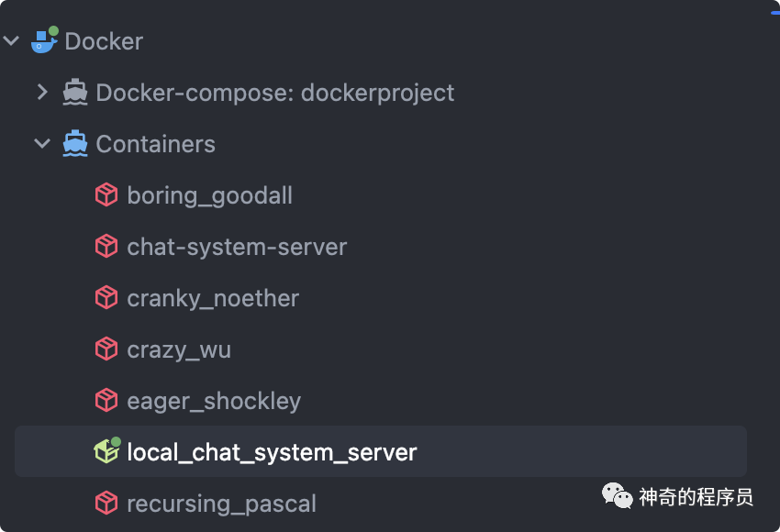The height and width of the screenshot is (532, 780).
Task: Expand the Docker-compose: dockerproject node
Action: point(42,92)
